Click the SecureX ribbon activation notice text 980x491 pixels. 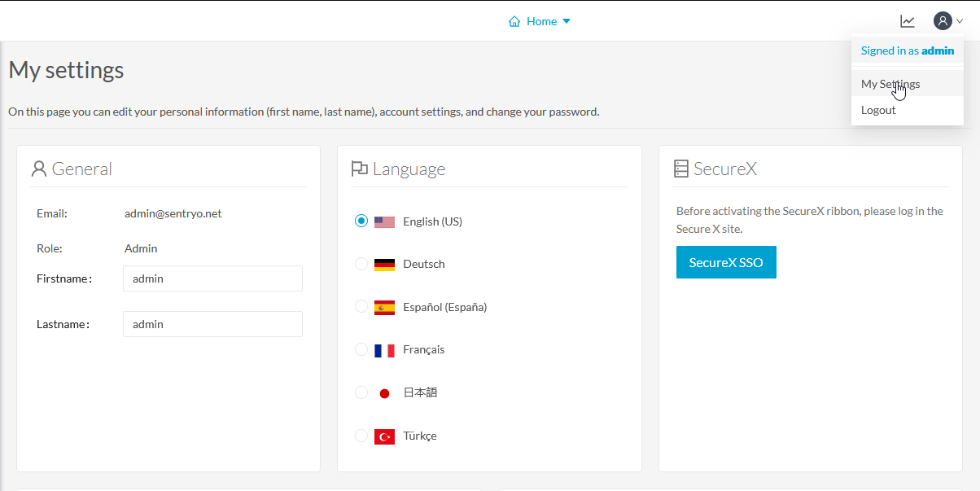point(810,220)
